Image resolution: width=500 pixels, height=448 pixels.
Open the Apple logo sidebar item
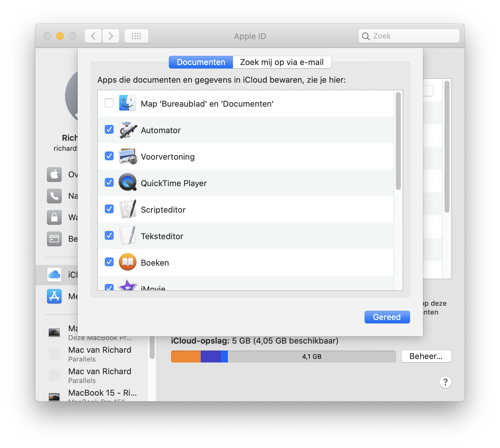(x=54, y=174)
